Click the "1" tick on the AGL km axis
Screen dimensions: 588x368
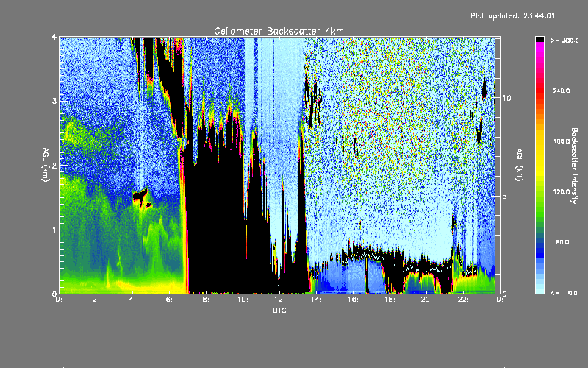54,230
